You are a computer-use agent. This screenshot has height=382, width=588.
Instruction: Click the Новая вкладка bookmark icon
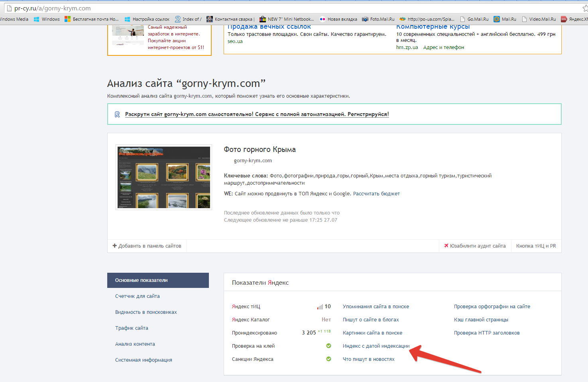323,19
